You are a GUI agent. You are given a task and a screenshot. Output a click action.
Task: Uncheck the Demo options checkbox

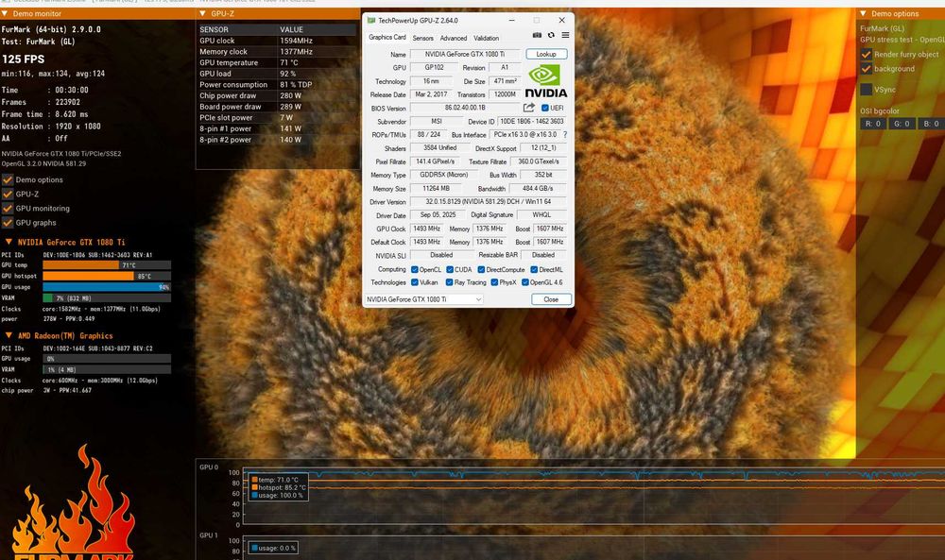8,179
